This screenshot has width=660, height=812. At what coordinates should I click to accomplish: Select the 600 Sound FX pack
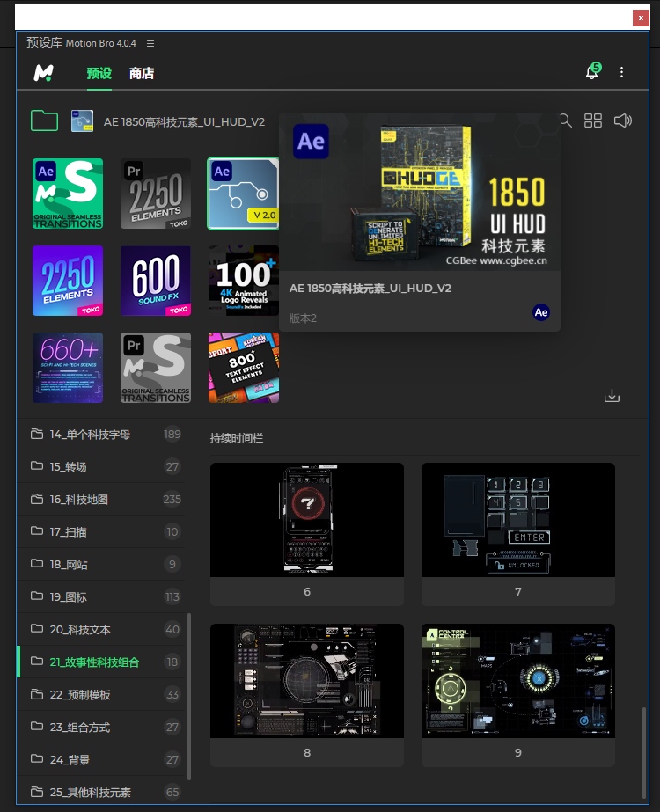pyautogui.click(x=156, y=281)
